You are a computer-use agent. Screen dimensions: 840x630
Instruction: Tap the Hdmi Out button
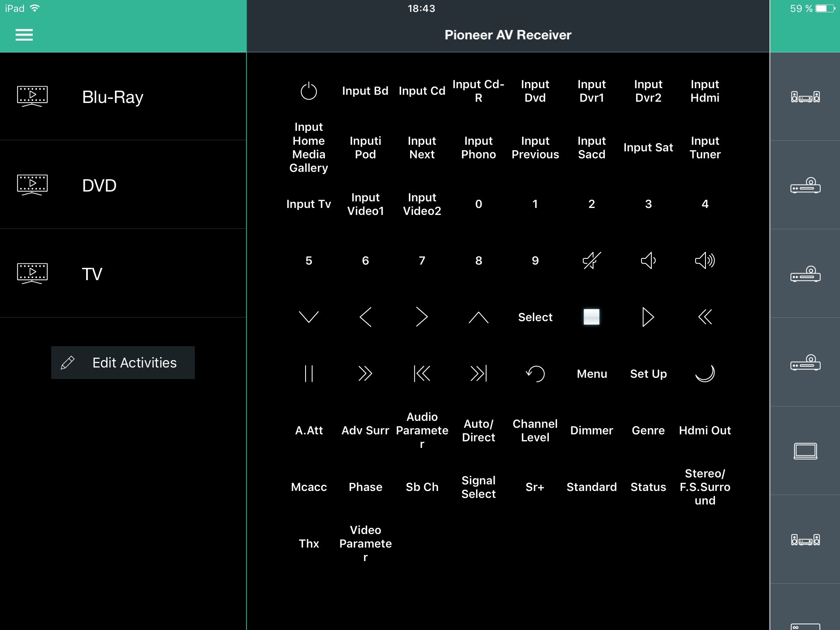click(705, 430)
